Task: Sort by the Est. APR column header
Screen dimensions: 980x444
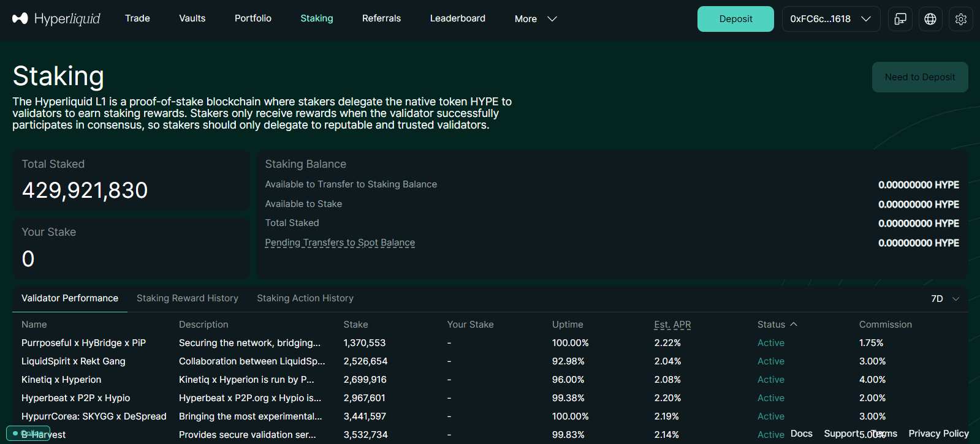Action: click(672, 325)
